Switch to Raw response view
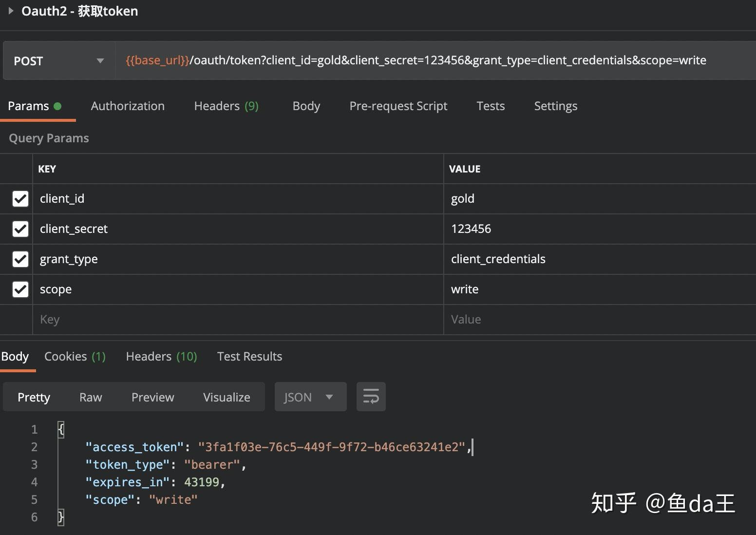Screen dimensions: 756x535 tap(91, 397)
